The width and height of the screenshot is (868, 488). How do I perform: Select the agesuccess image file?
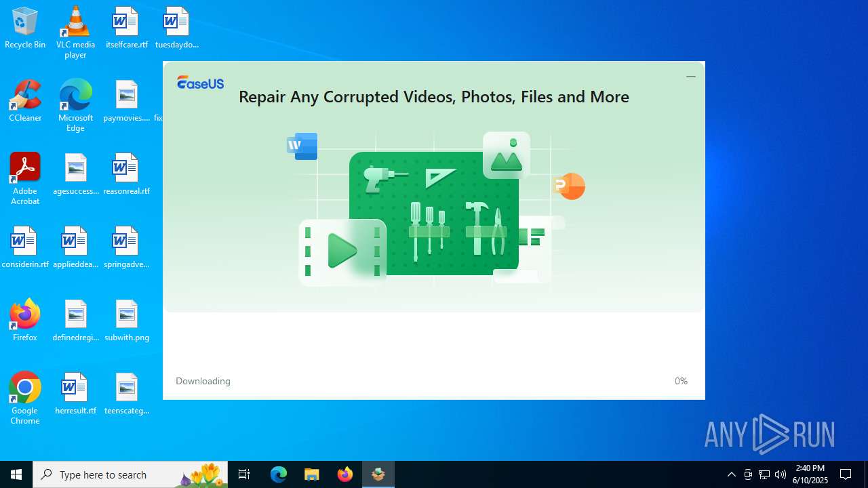click(x=75, y=175)
